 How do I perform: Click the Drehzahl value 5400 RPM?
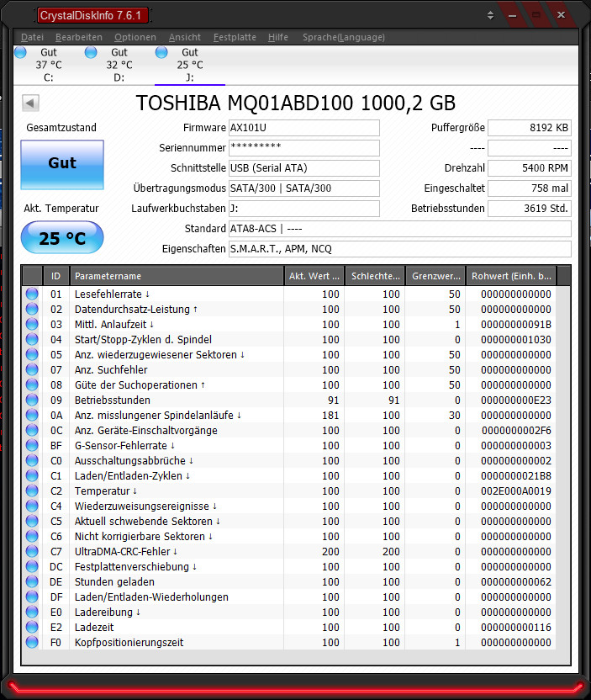(x=530, y=168)
